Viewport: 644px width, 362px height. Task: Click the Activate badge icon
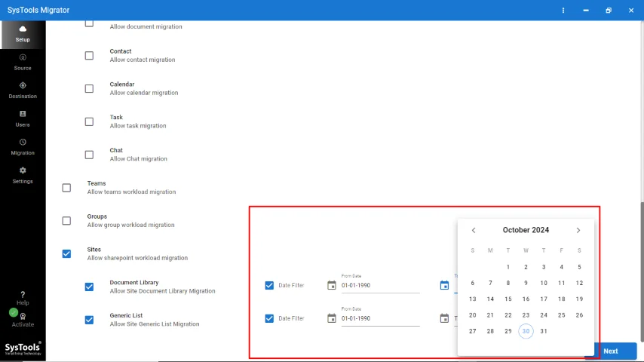[23, 317]
